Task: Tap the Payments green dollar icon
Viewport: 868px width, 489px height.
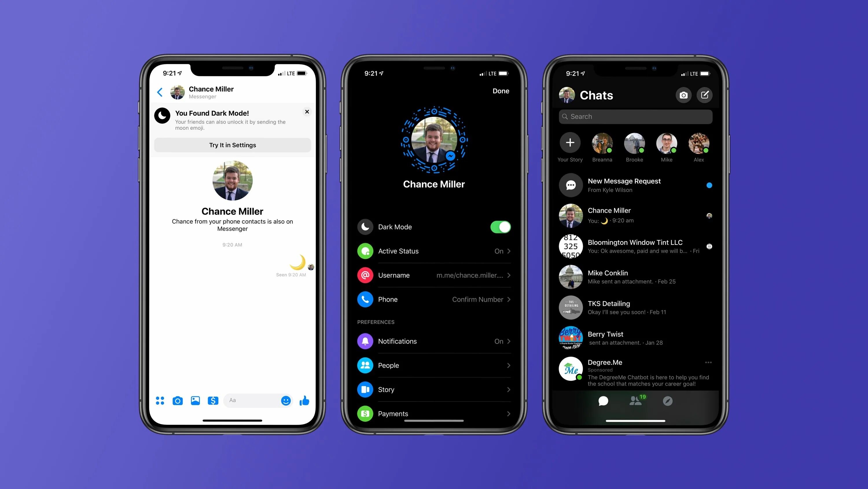Action: click(x=365, y=413)
